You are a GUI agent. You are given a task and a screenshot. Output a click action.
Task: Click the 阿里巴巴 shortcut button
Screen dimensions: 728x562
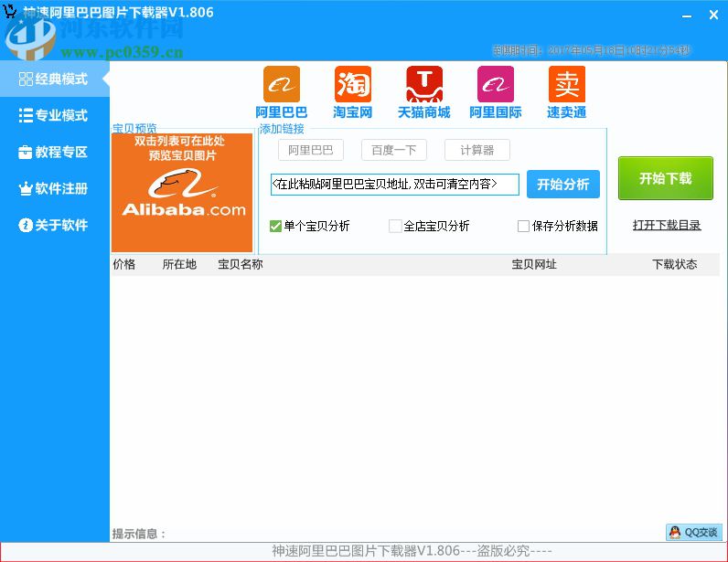coord(311,150)
